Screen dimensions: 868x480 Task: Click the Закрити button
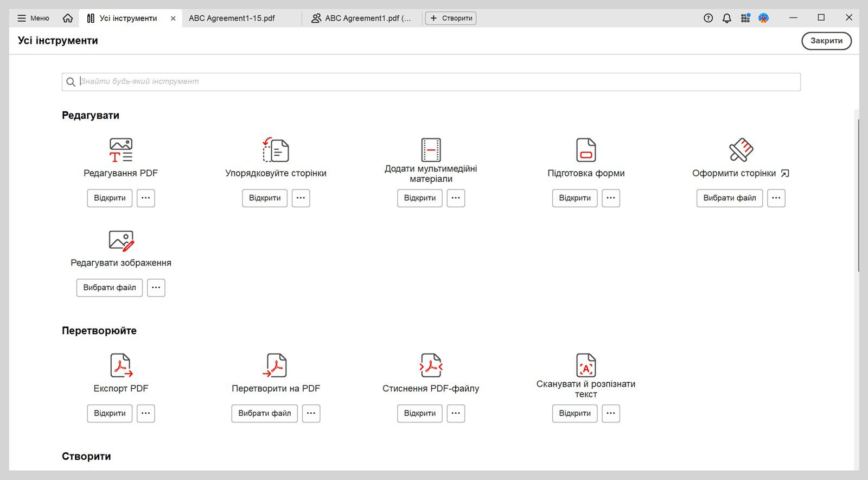[x=826, y=41]
